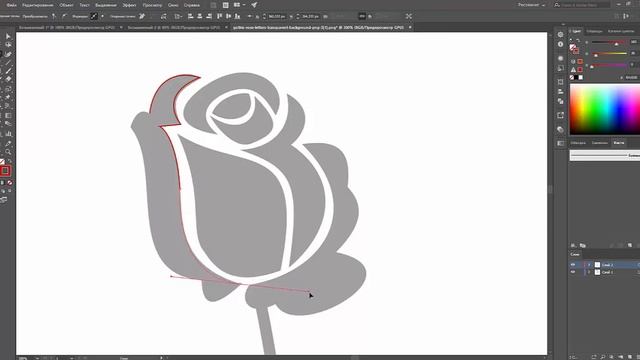Viewport: 640px width, 360px height.
Task: Open the Рисование workspace dropdown
Action: (x=531, y=5)
